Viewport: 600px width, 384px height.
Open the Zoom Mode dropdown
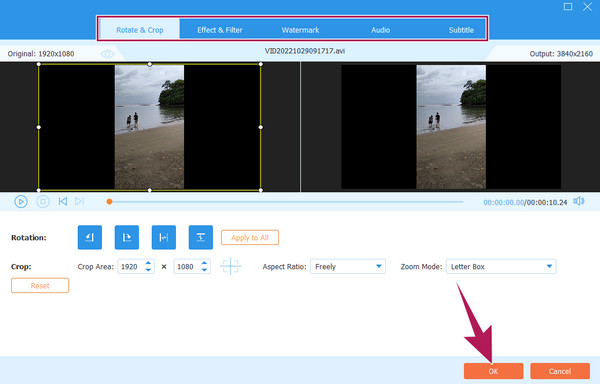(501, 267)
